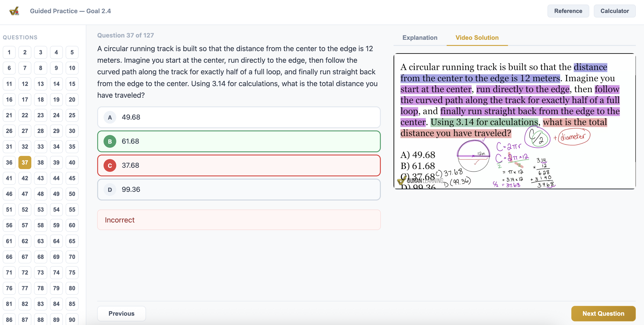The height and width of the screenshot is (325, 644).
Task: Go to question 69
Action: pos(56,257)
